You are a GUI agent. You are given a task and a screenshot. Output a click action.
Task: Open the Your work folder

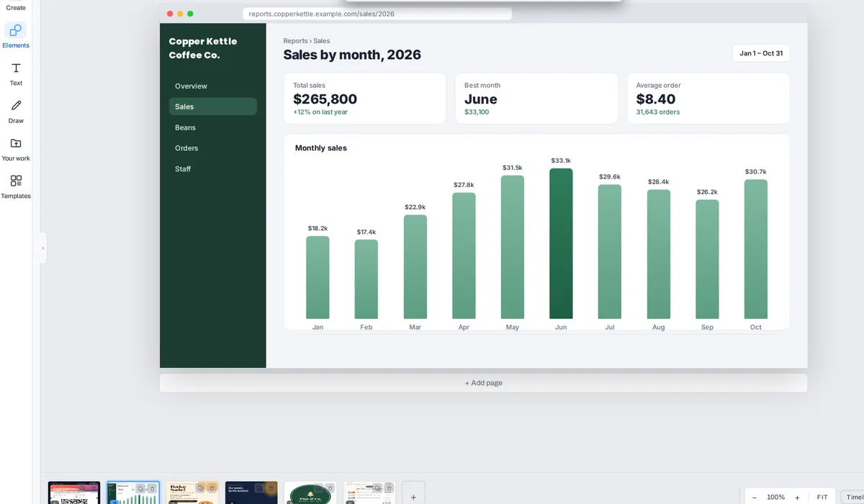16,148
